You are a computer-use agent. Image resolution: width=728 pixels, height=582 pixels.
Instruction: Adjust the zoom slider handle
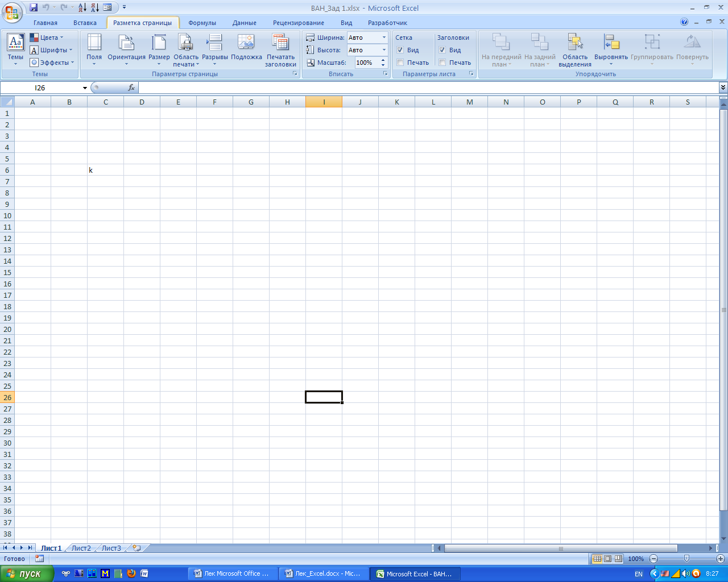click(686, 559)
